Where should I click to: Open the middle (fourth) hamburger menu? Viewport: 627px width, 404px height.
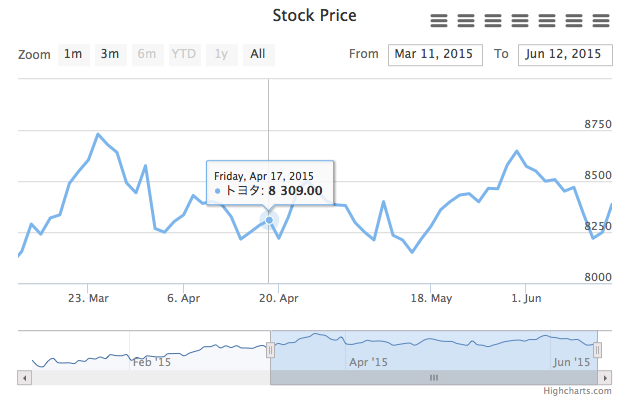pyautogui.click(x=520, y=20)
